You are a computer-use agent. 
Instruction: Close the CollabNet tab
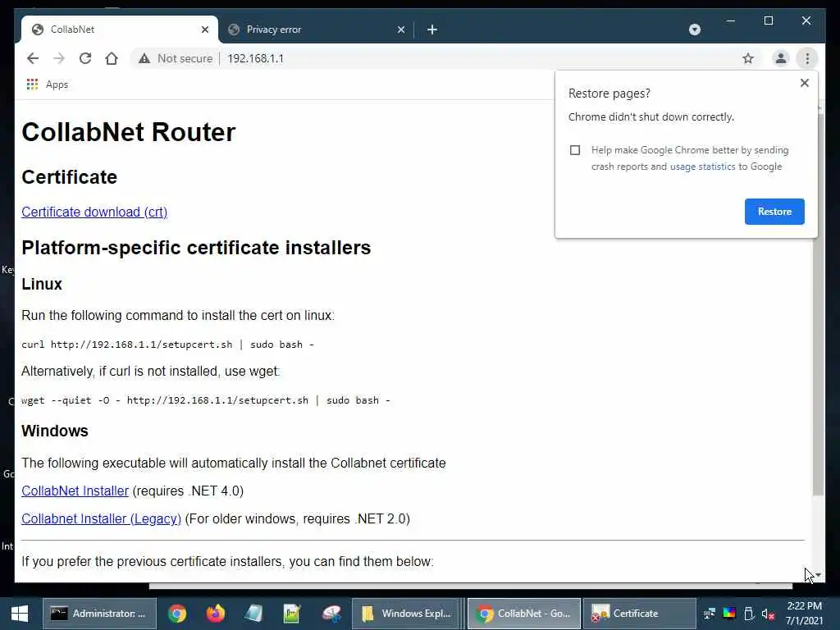pos(204,30)
